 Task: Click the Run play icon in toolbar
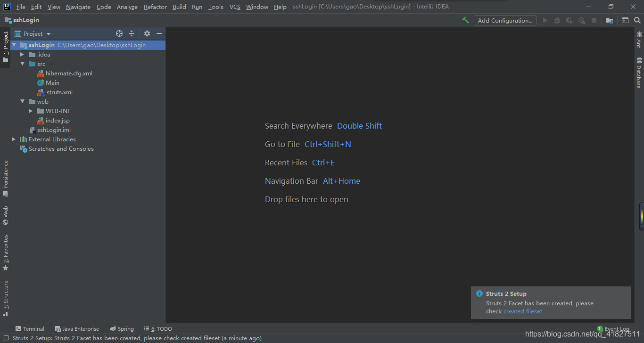(545, 20)
